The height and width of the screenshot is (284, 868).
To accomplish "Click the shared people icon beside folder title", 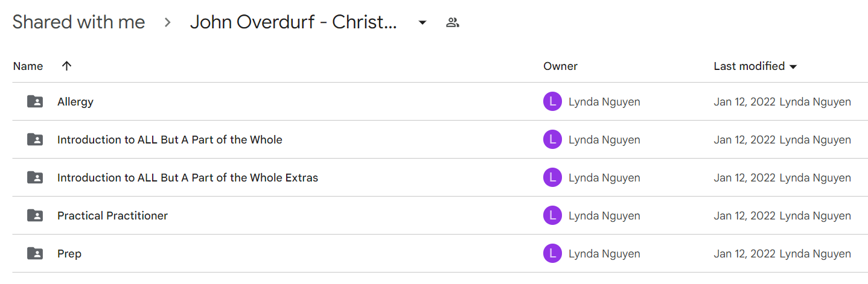I will click(453, 23).
